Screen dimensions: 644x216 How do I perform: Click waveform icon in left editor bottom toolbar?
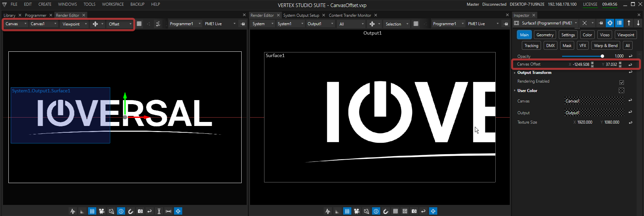coord(73,211)
